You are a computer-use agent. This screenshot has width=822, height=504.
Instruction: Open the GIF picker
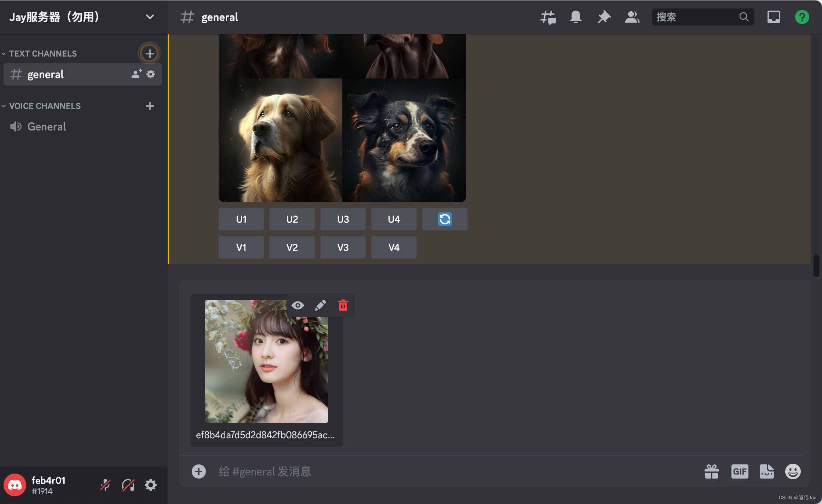[x=740, y=471]
